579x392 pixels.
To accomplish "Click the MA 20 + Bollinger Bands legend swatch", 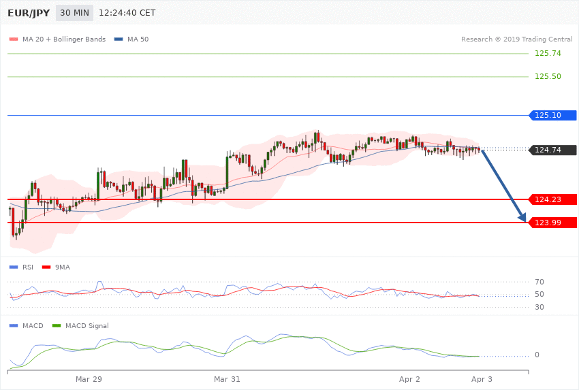I will (x=14, y=39).
